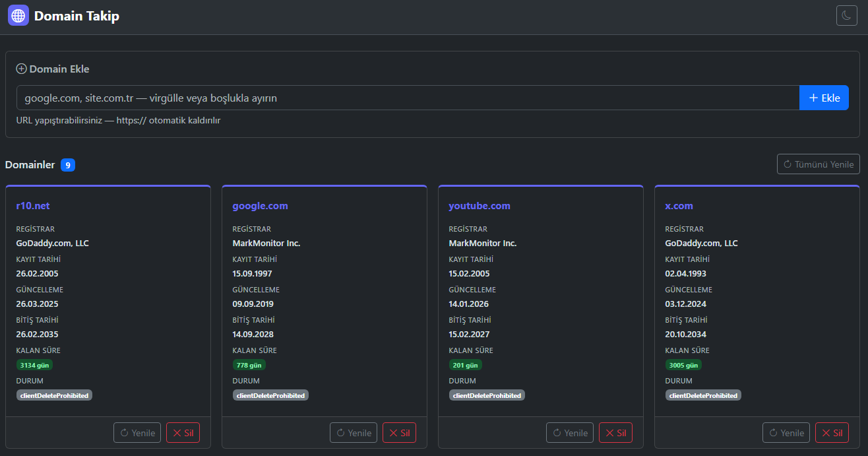The image size is (868, 456).
Task: Delete x.com using the Sil button
Action: (832, 433)
